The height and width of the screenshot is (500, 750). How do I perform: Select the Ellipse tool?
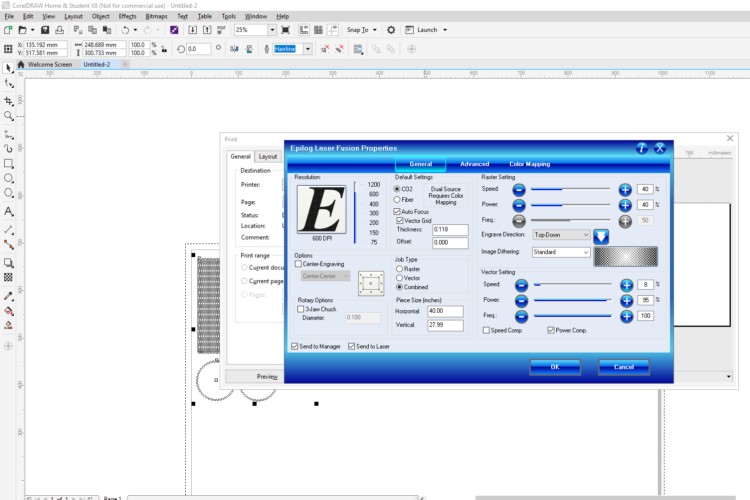coord(8,178)
